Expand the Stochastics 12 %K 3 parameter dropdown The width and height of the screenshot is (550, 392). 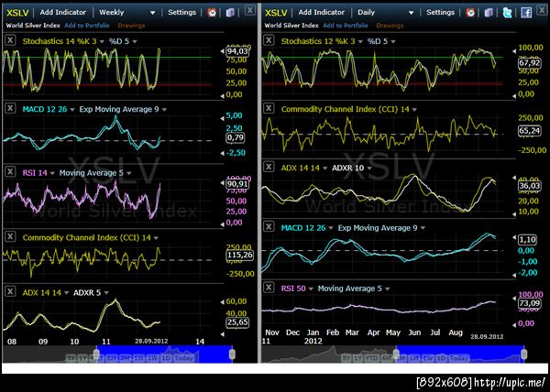point(360,42)
